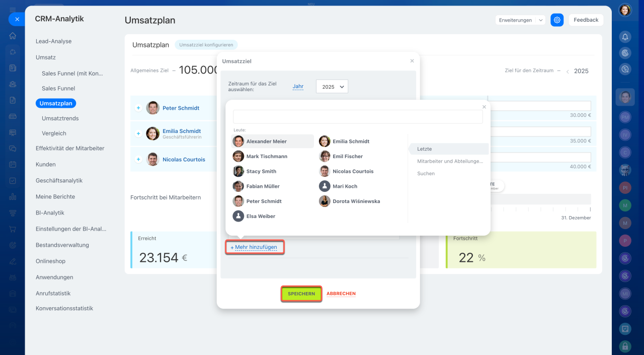644x355 pixels.
Task: Click the Mehr hinzufügen link
Action: click(255, 247)
